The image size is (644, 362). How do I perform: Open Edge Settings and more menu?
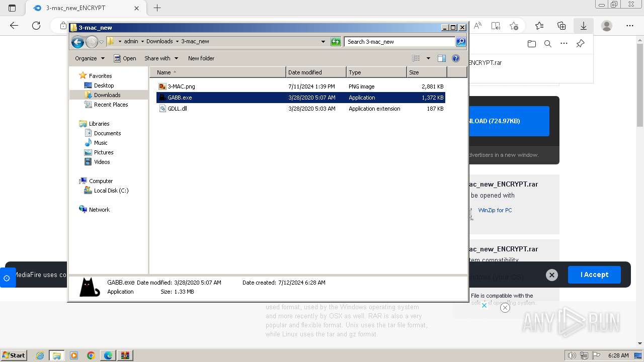(630, 26)
